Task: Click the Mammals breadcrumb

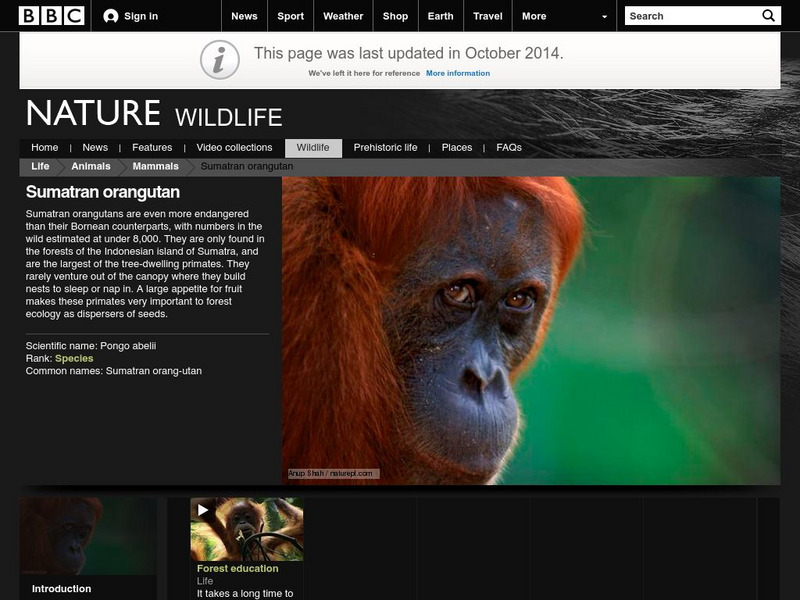Action: pyautogui.click(x=156, y=166)
